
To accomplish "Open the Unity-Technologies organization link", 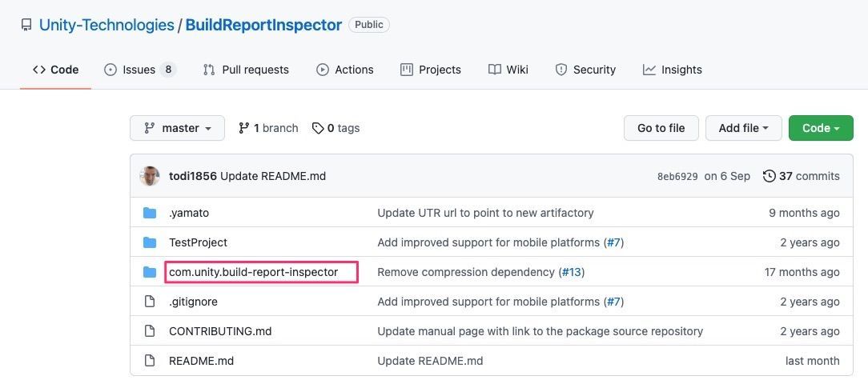I will (106, 25).
